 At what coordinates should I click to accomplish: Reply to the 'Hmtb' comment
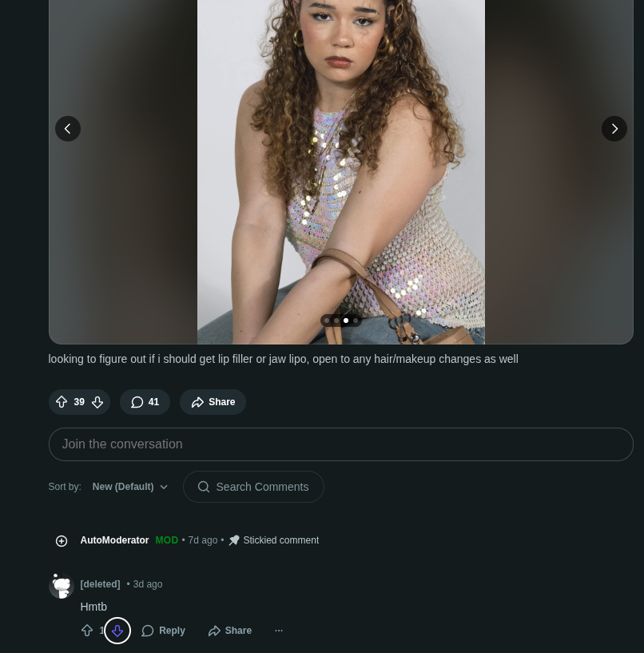click(x=163, y=631)
